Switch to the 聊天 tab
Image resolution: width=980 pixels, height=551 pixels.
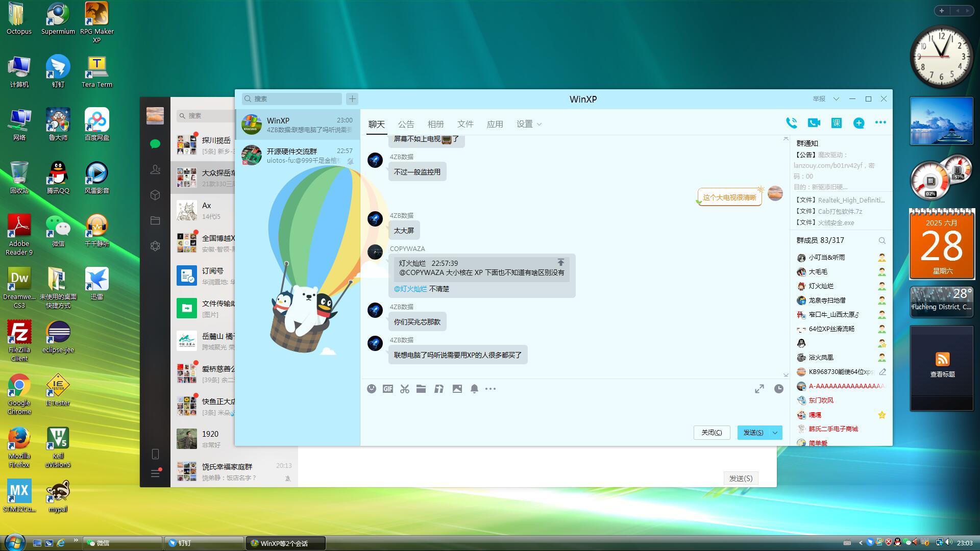377,124
